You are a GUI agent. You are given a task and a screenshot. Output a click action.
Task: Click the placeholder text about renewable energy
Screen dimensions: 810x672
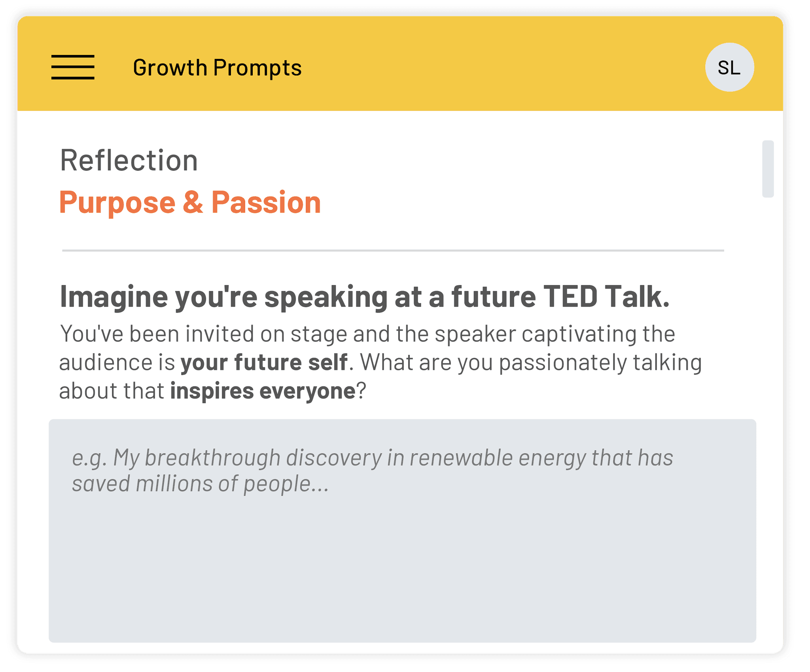pyautogui.click(x=372, y=458)
